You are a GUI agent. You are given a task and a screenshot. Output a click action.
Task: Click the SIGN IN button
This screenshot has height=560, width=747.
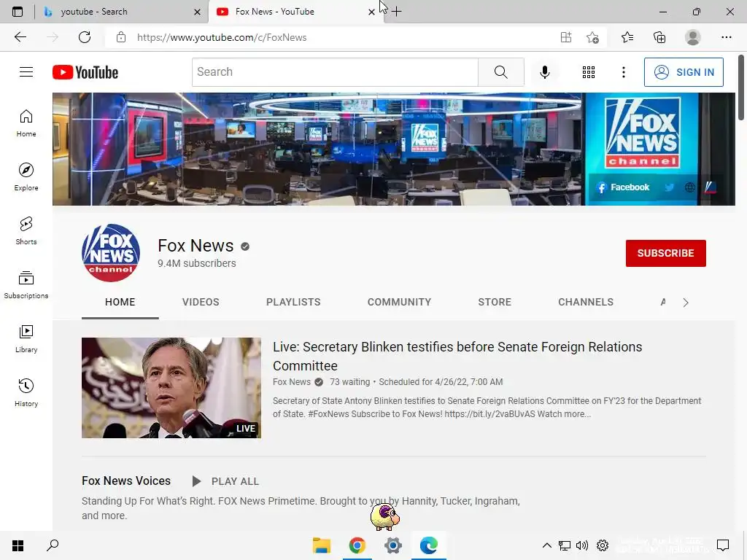[684, 72]
